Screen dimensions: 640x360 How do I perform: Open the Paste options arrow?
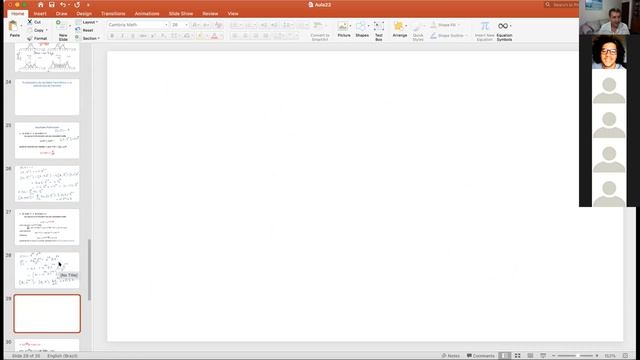coord(21,26)
